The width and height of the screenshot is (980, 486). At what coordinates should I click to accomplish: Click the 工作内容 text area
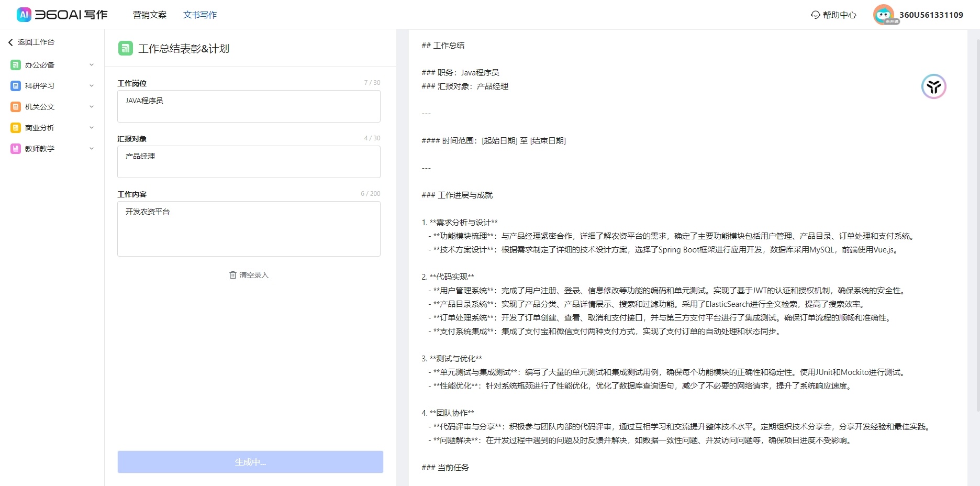click(249, 229)
